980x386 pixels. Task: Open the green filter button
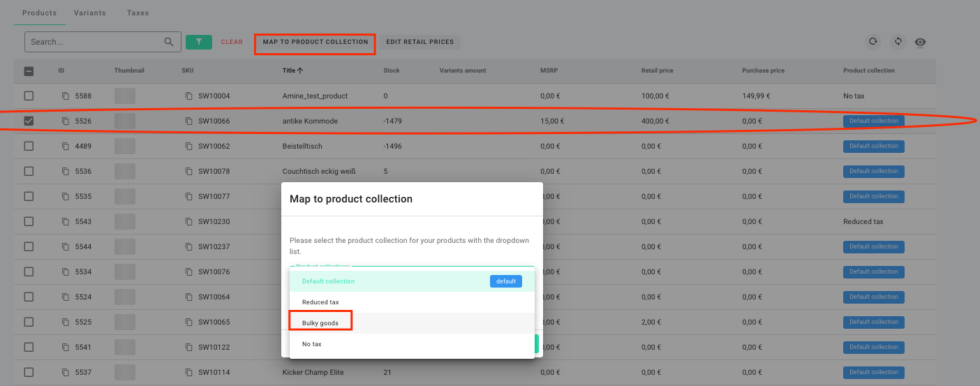coord(199,42)
